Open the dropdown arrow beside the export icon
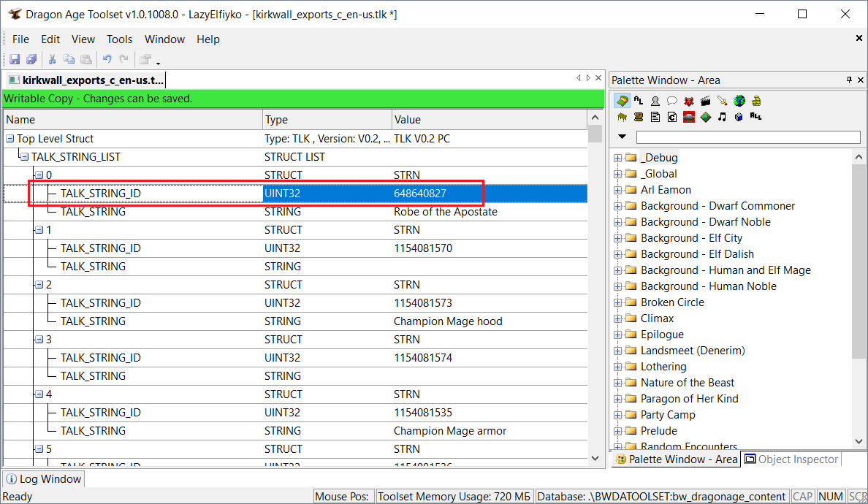Image resolution: width=868 pixels, height=504 pixels. [x=158, y=63]
